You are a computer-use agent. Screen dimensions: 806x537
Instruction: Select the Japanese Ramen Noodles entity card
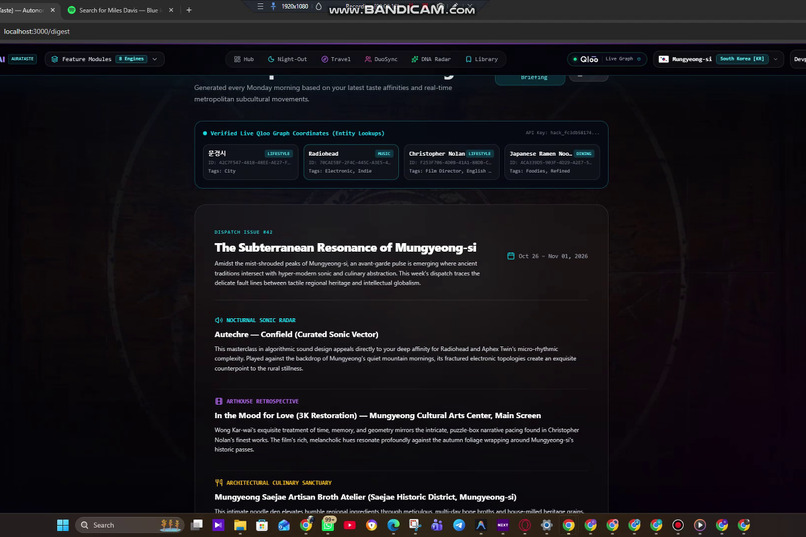coord(552,162)
